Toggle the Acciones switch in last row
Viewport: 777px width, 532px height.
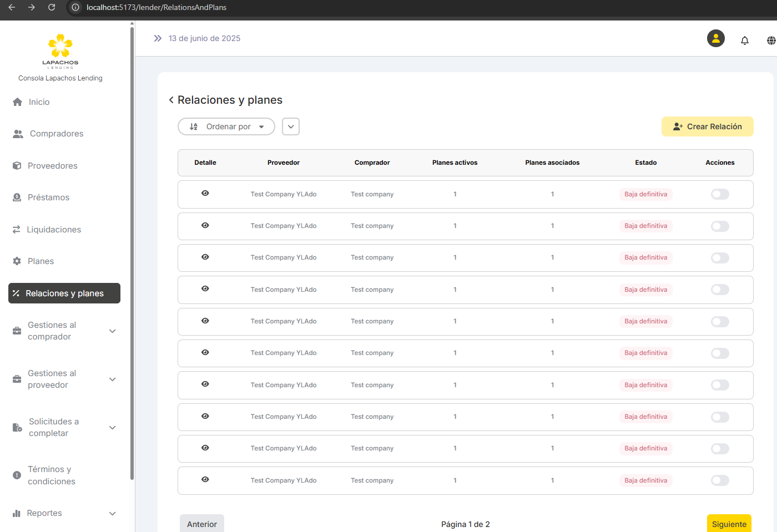pyautogui.click(x=719, y=480)
